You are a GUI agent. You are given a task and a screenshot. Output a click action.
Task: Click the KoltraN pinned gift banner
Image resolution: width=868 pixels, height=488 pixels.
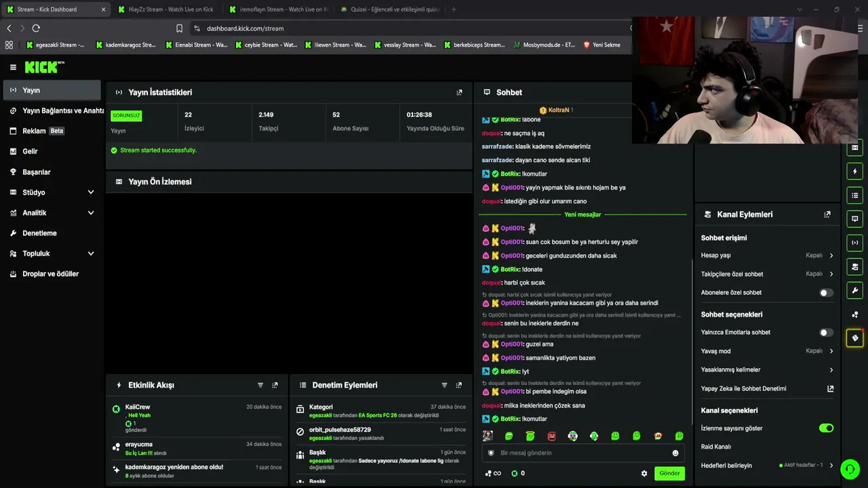click(x=556, y=110)
